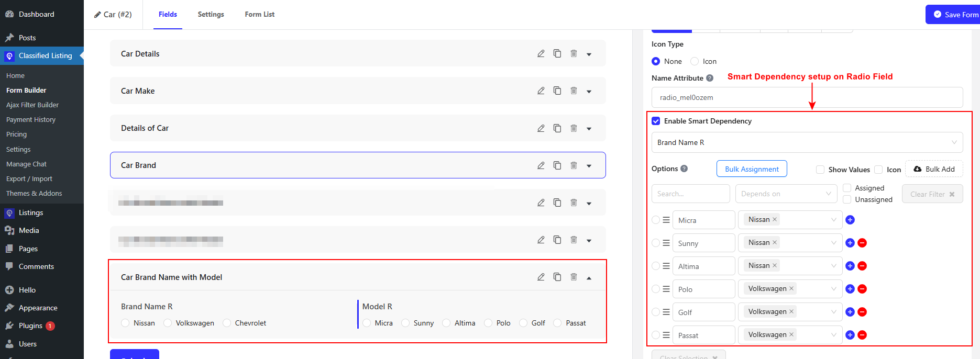980x359 pixels.
Task: Open Payment History in sidebar
Action: (x=31, y=119)
